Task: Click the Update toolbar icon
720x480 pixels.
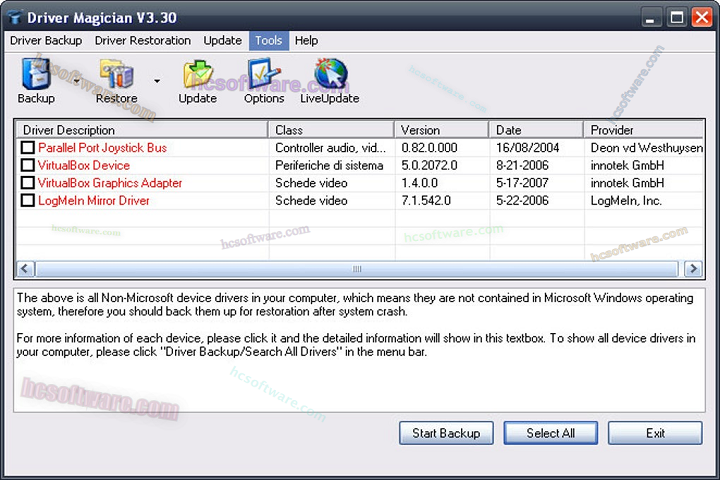Action: tap(197, 80)
